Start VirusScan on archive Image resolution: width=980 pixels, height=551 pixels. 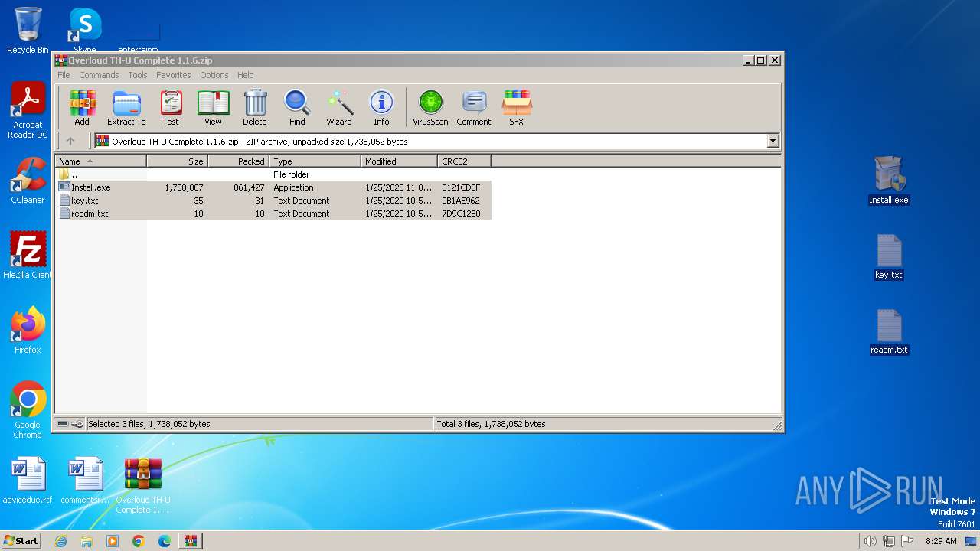430,107
